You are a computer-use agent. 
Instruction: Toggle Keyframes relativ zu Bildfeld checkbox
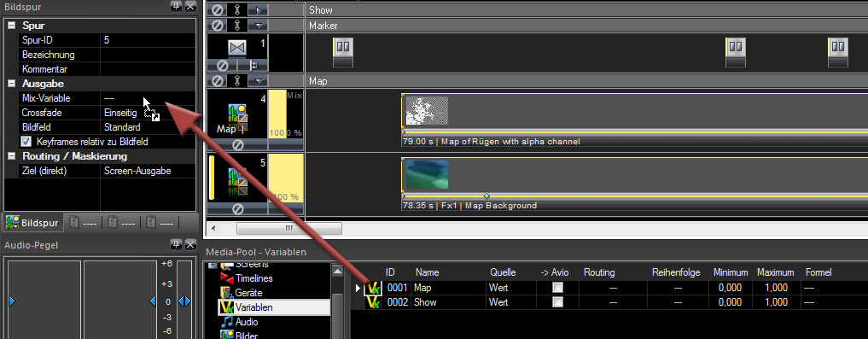tap(26, 141)
